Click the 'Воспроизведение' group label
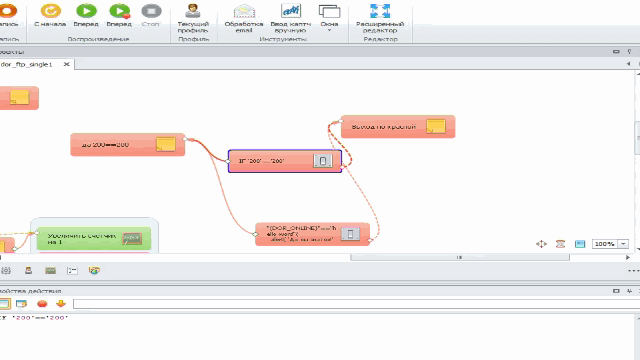The width and height of the screenshot is (640, 360). pos(98,39)
